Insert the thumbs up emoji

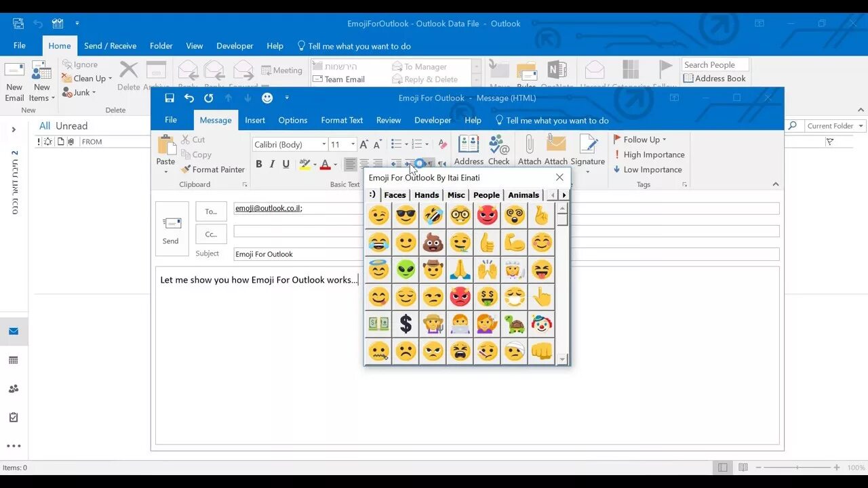pyautogui.click(x=487, y=243)
